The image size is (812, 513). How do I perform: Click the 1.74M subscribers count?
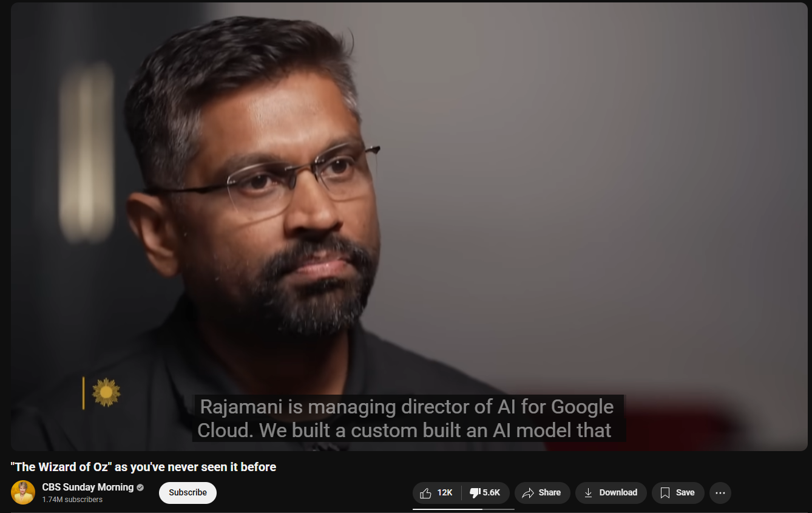click(72, 500)
